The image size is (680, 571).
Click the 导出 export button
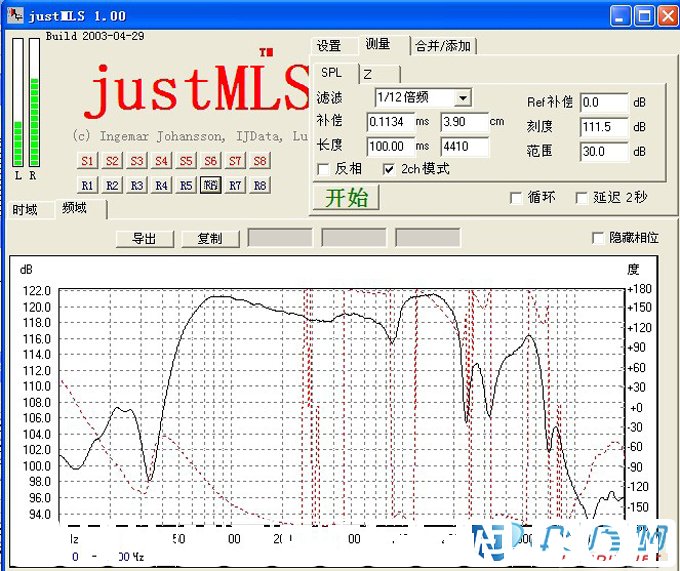tap(145, 238)
